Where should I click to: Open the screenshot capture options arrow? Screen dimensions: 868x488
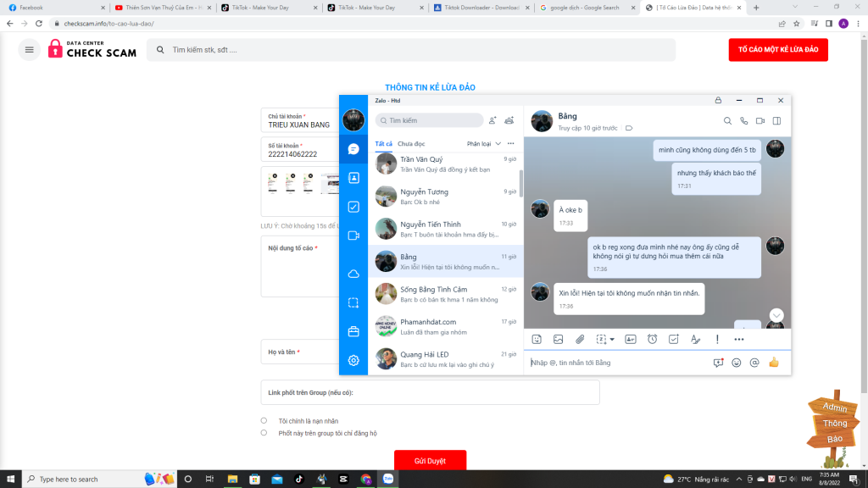pos(612,340)
